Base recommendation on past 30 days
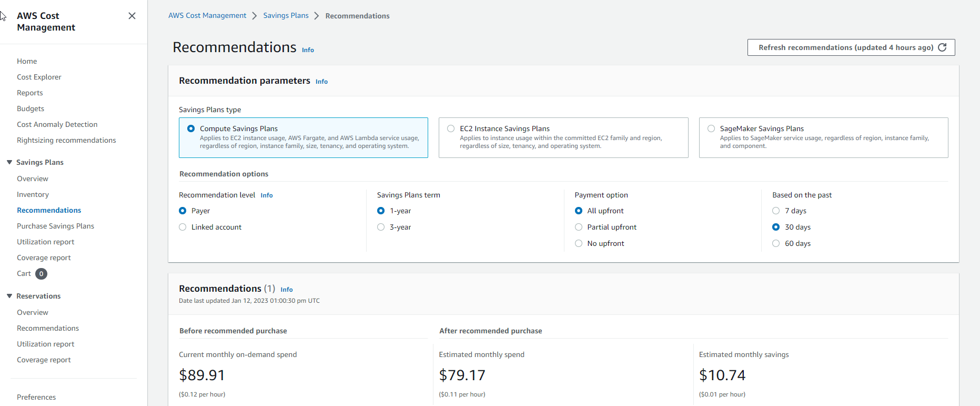Image resolution: width=980 pixels, height=406 pixels. pyautogui.click(x=776, y=227)
